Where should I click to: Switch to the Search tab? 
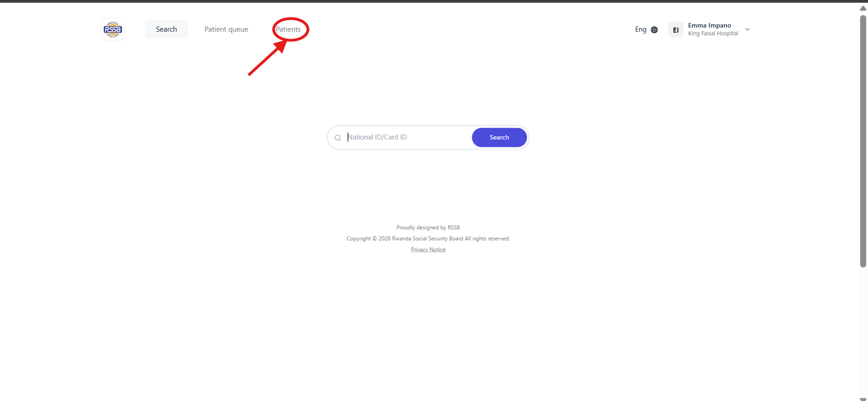click(166, 29)
